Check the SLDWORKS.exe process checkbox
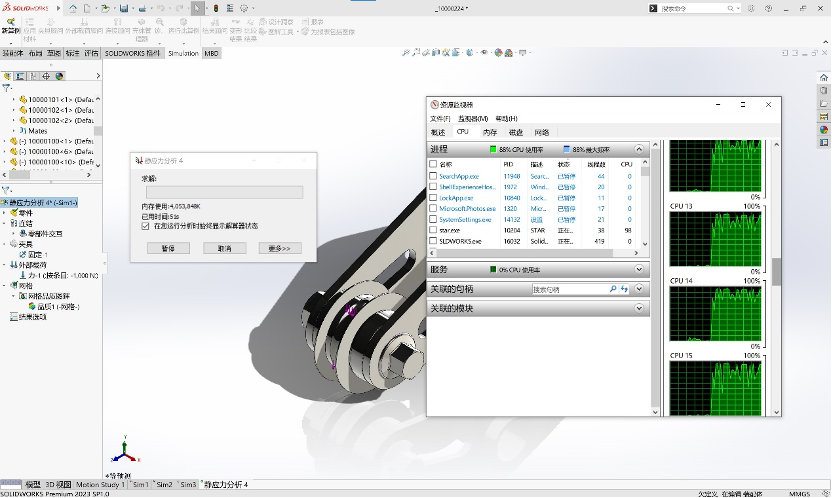This screenshot has width=832, height=498. (x=433, y=241)
